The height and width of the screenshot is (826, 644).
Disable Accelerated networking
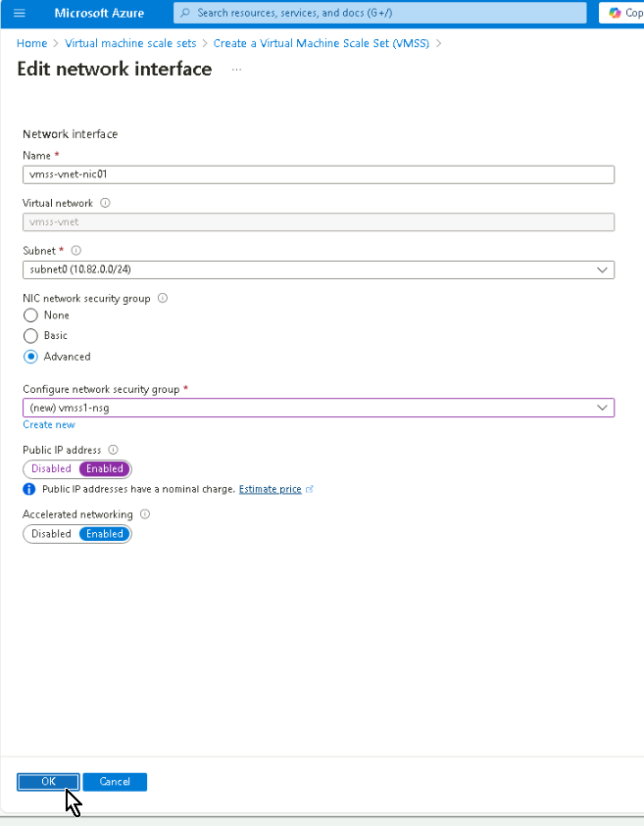51,534
